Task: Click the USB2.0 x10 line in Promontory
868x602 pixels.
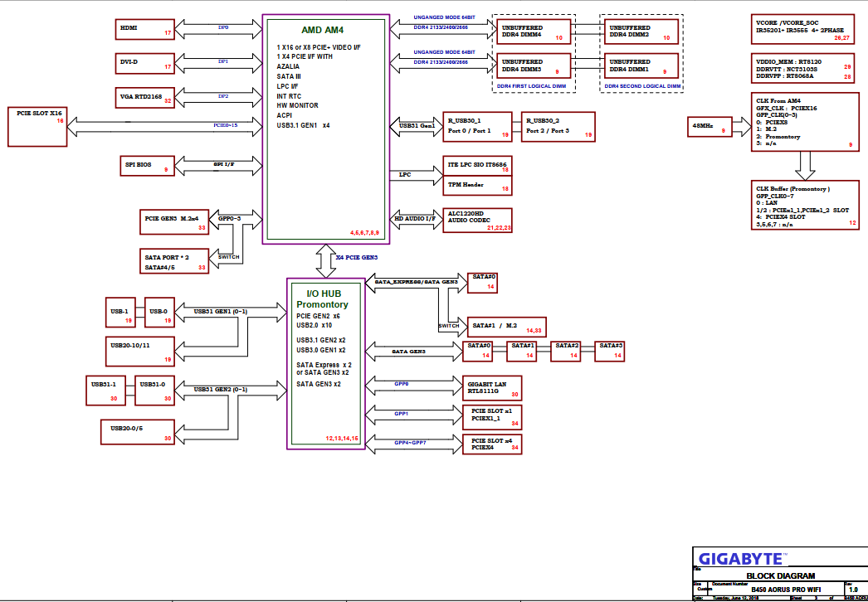Action: [x=314, y=325]
